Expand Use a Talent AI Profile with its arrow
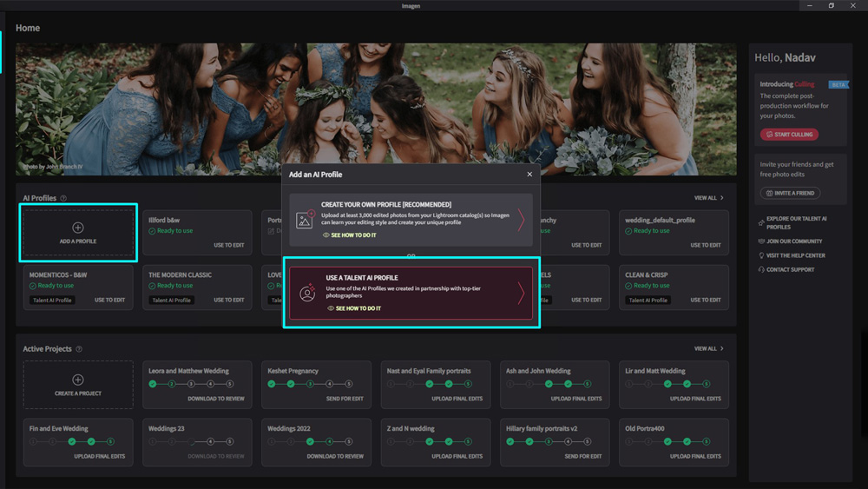This screenshot has height=489, width=868. [x=521, y=294]
